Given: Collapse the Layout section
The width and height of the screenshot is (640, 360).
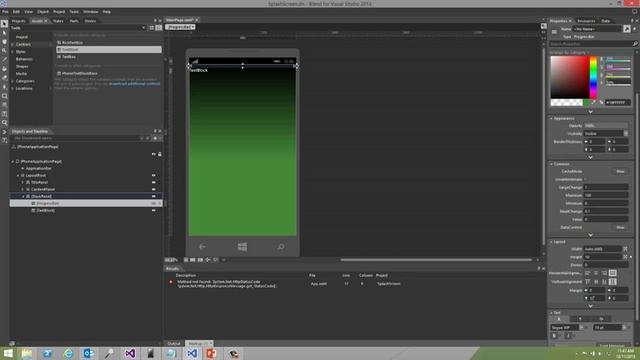Looking at the screenshot, I should coord(551,242).
